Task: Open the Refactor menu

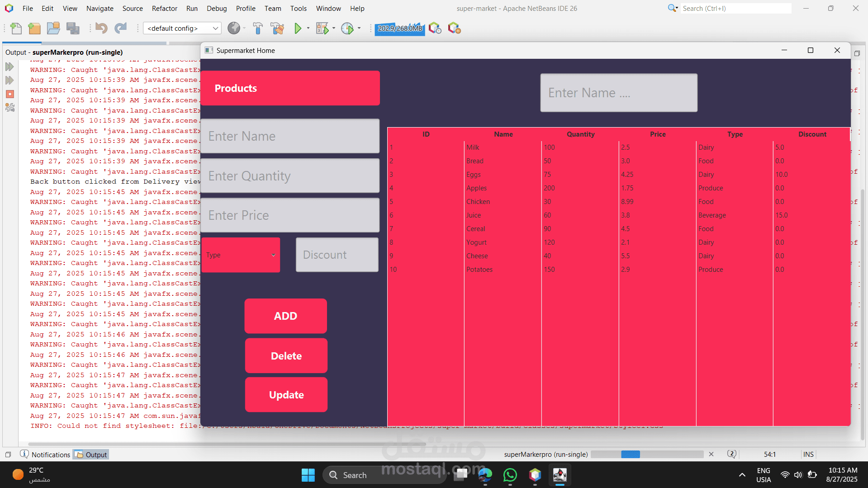Action: (x=165, y=8)
